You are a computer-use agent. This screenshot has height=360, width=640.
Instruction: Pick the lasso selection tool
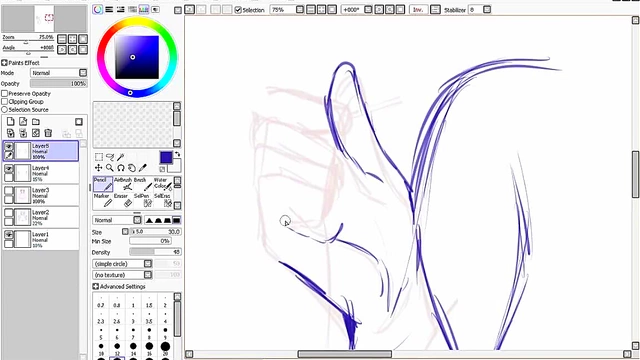[110, 157]
